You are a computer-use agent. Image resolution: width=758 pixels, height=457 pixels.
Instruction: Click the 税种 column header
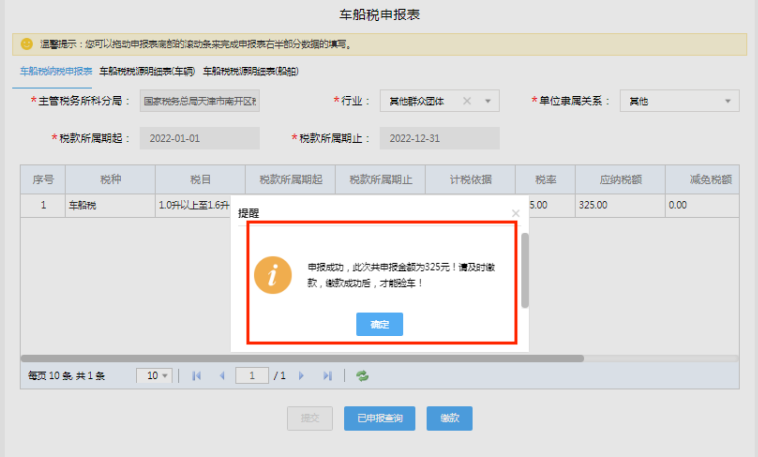(x=110, y=179)
